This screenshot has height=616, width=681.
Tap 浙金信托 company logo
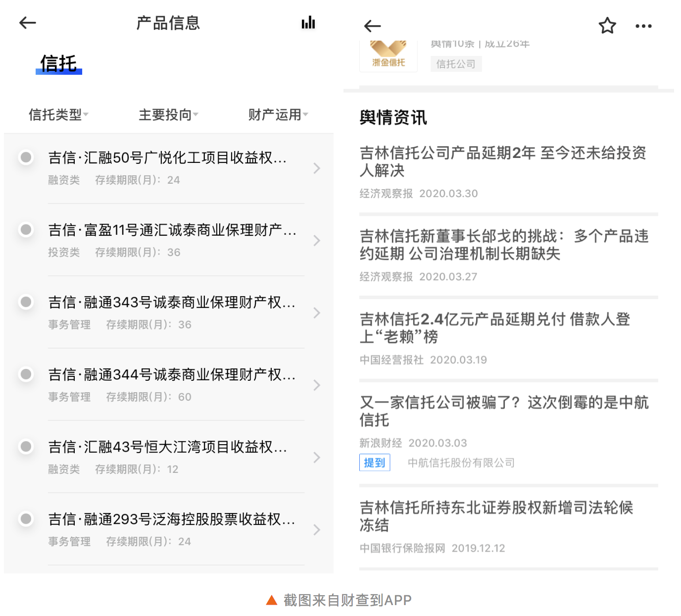389,55
